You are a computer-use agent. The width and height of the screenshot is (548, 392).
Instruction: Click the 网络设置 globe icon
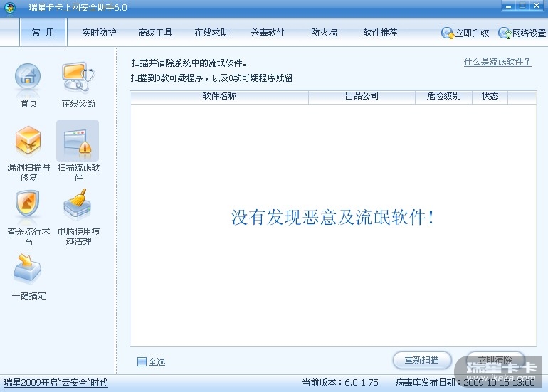[x=505, y=33]
